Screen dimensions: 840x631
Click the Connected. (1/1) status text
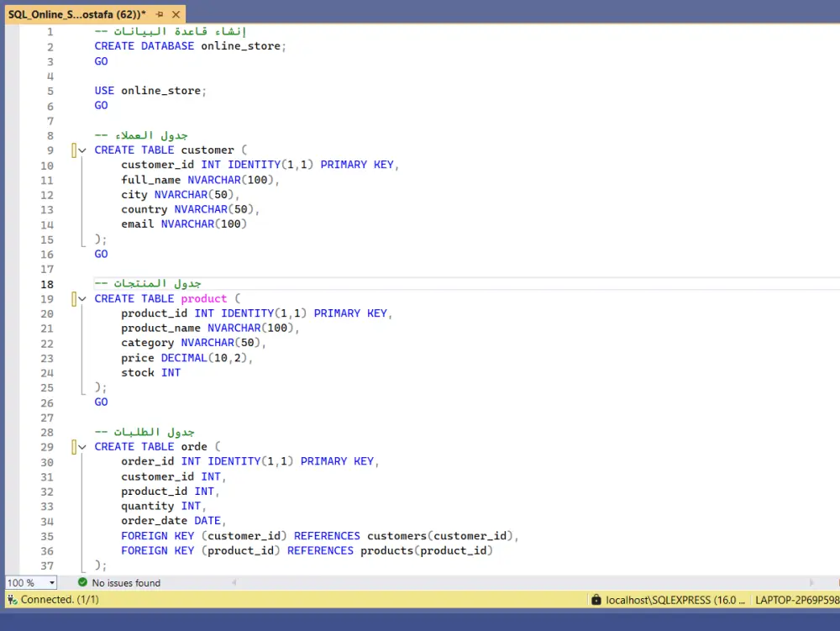click(60, 600)
